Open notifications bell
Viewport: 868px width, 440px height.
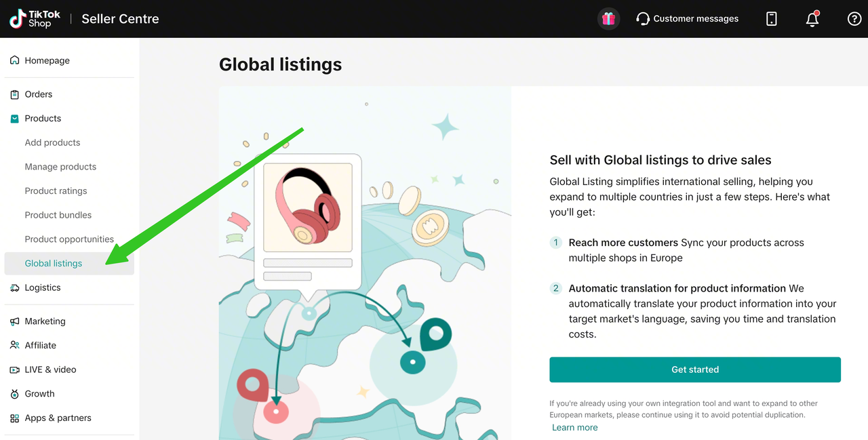[812, 19]
